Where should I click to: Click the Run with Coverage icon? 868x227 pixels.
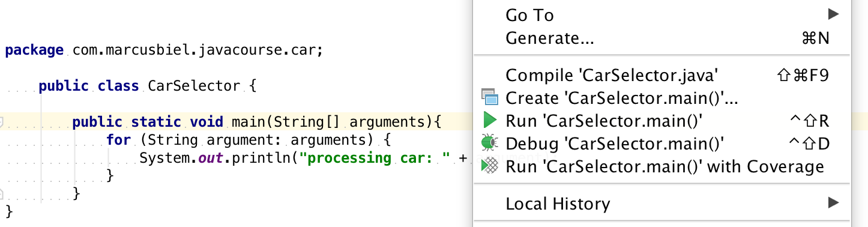click(490, 166)
